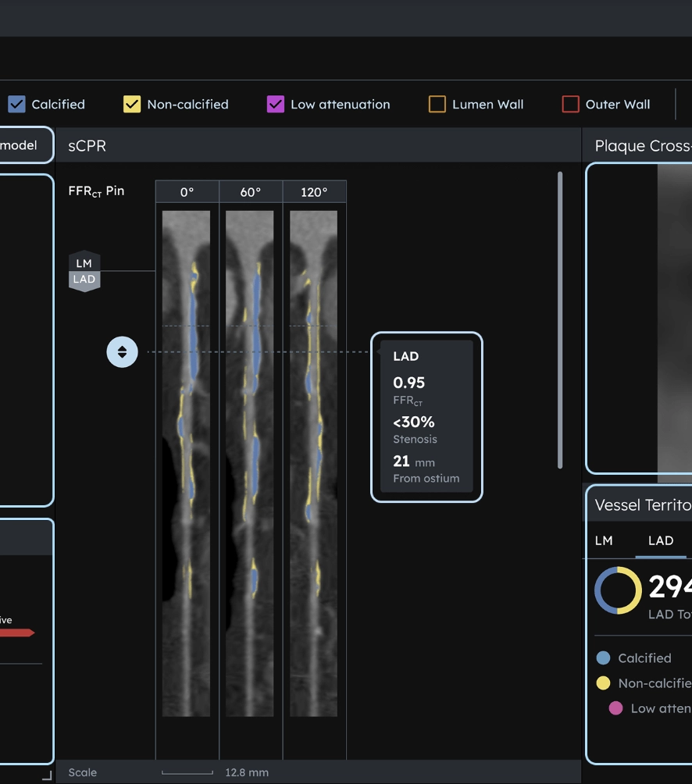Select the LM LAD vessel marker badge

84,271
